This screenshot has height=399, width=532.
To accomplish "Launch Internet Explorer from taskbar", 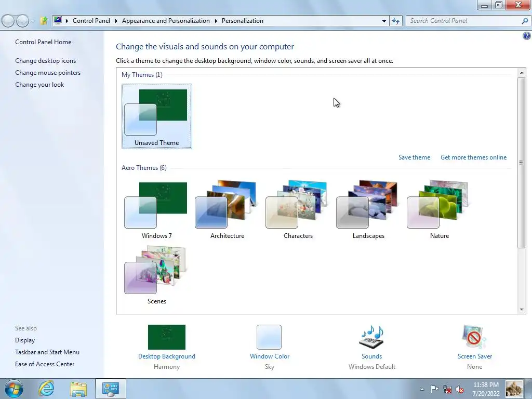I will (x=46, y=389).
